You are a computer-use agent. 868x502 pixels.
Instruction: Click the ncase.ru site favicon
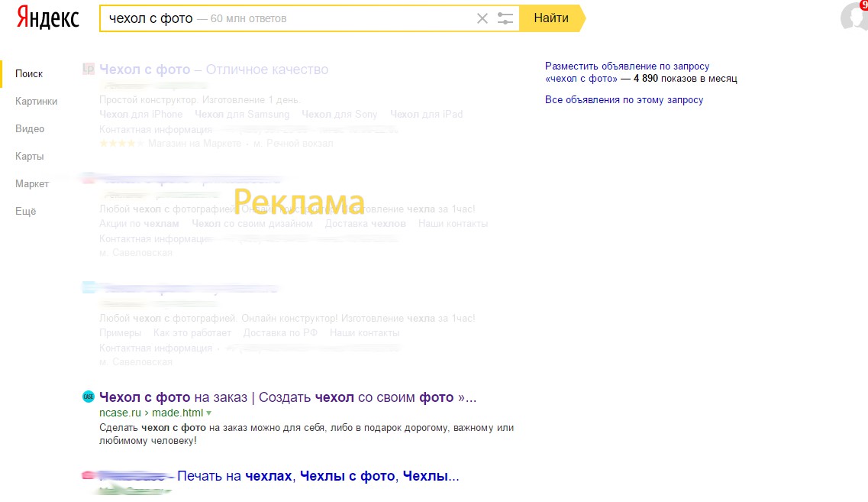(x=89, y=396)
